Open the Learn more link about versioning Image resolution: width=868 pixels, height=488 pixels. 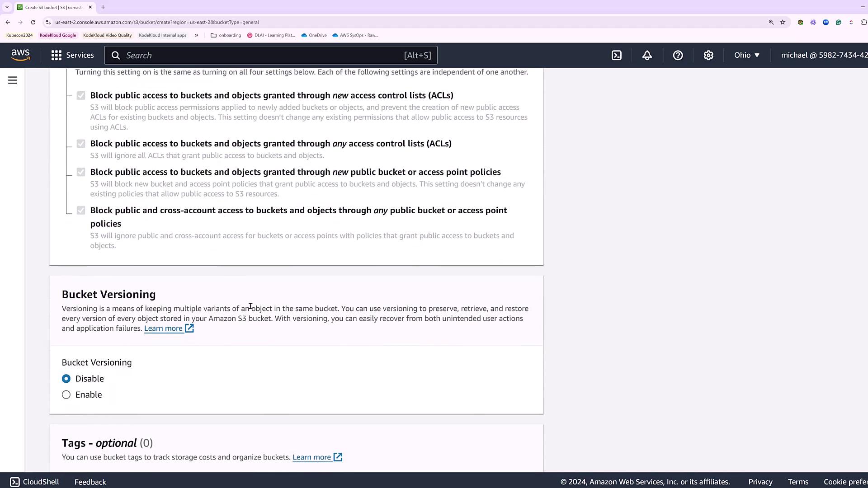163,328
